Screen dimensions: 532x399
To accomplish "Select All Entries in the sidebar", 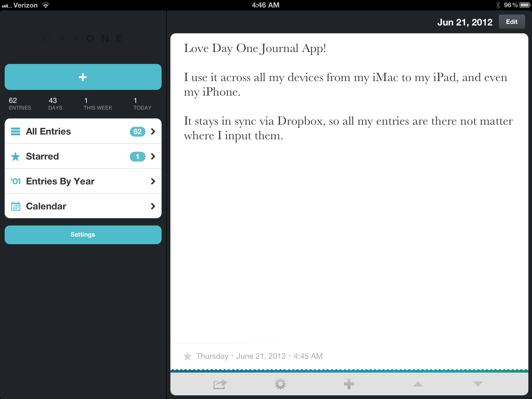I will coord(48,131).
